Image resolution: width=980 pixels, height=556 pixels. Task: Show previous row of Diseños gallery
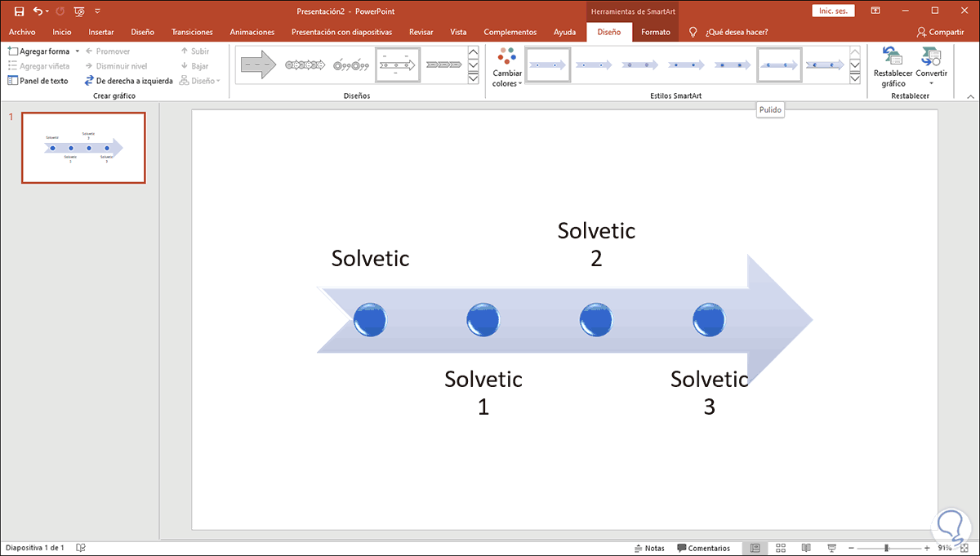473,53
